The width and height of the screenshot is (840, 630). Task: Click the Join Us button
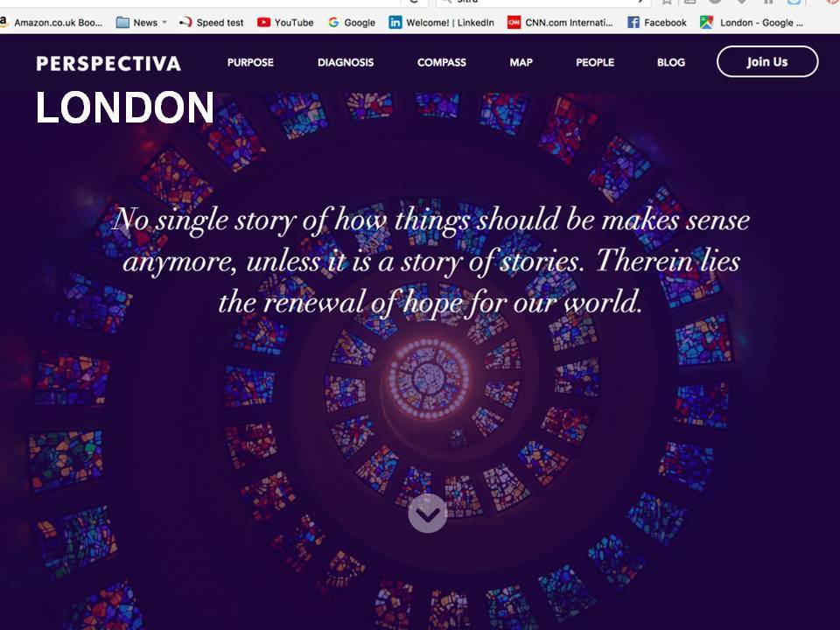pyautogui.click(x=767, y=61)
